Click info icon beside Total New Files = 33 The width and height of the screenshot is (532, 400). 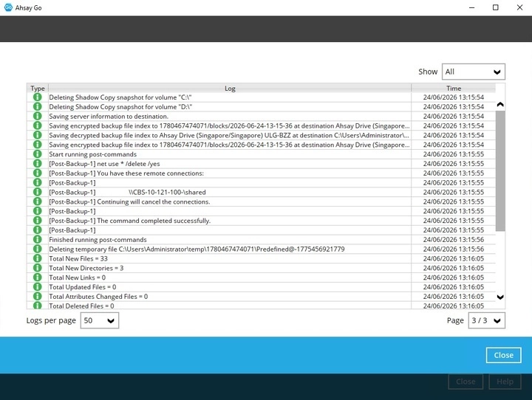point(38,258)
